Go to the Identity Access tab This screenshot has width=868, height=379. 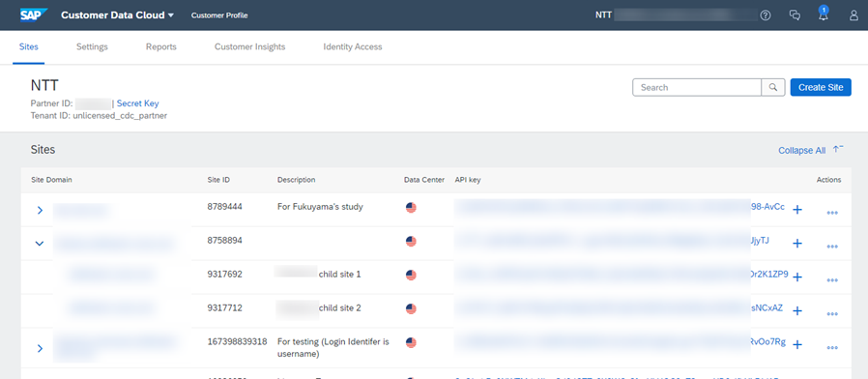tap(353, 47)
